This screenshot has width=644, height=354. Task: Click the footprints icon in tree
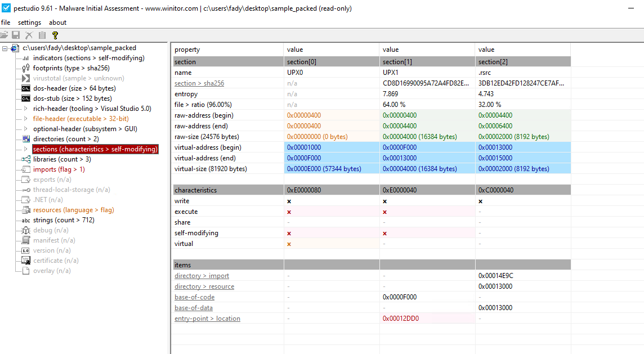(x=26, y=68)
